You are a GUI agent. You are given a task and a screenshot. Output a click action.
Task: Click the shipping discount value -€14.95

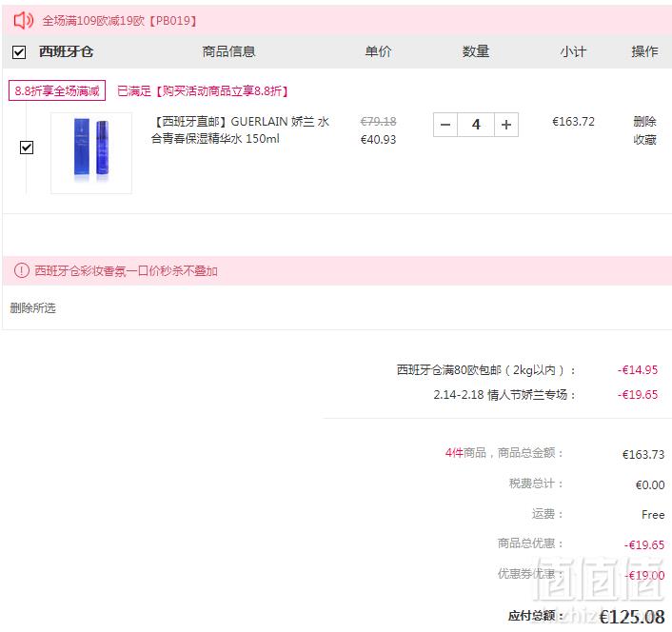click(x=638, y=369)
